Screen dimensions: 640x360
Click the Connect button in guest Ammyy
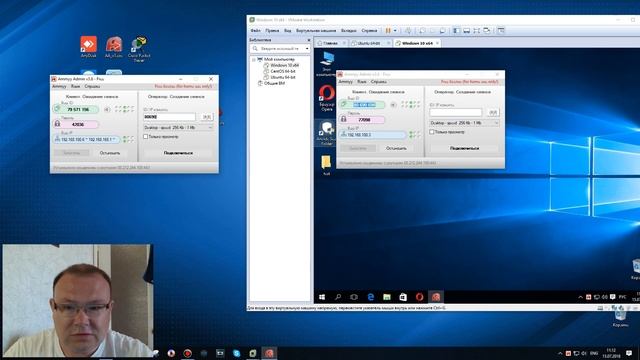point(464,148)
